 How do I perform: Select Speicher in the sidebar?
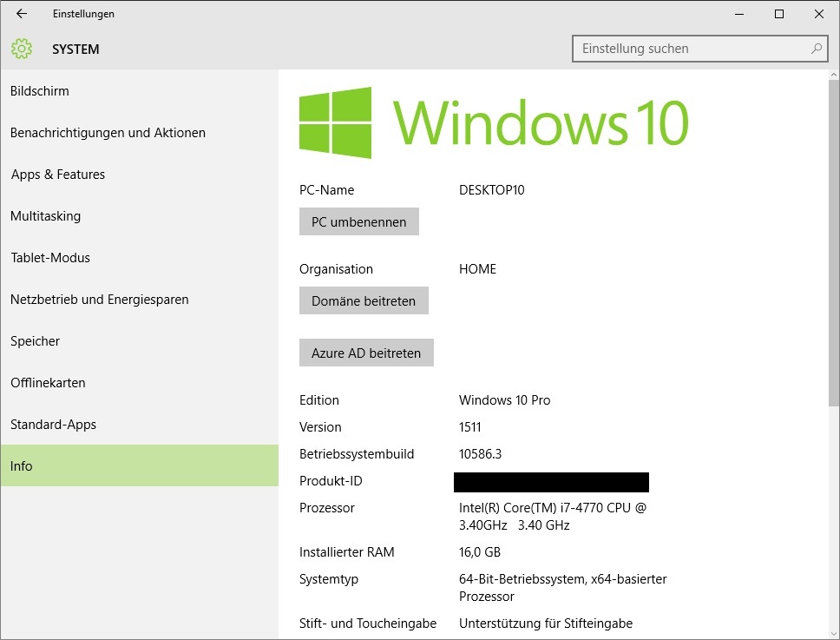click(35, 340)
